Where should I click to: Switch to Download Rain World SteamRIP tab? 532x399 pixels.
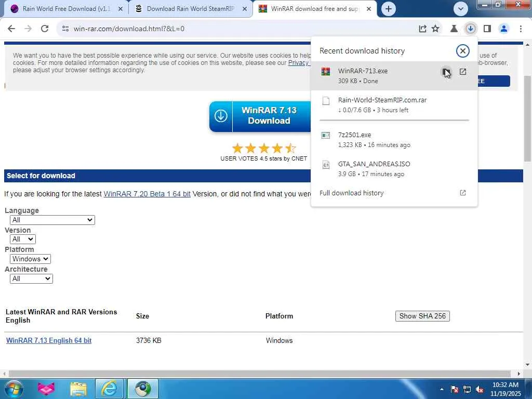[190, 9]
